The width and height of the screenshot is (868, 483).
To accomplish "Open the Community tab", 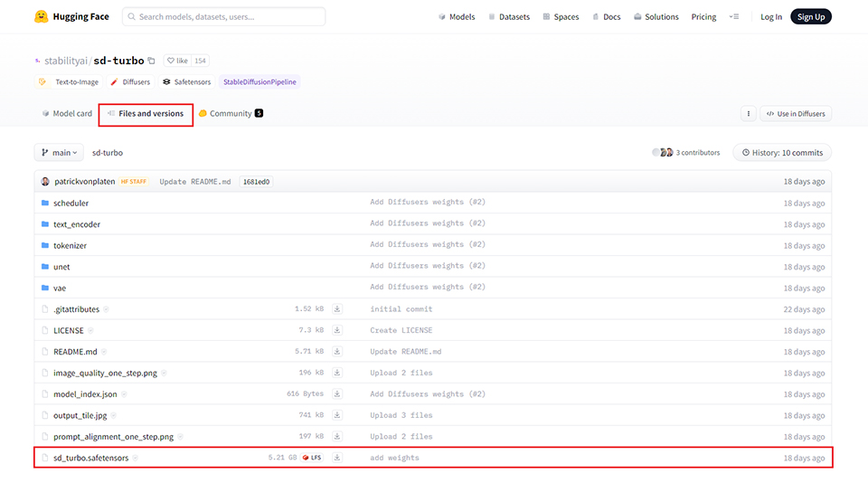I will pos(230,114).
